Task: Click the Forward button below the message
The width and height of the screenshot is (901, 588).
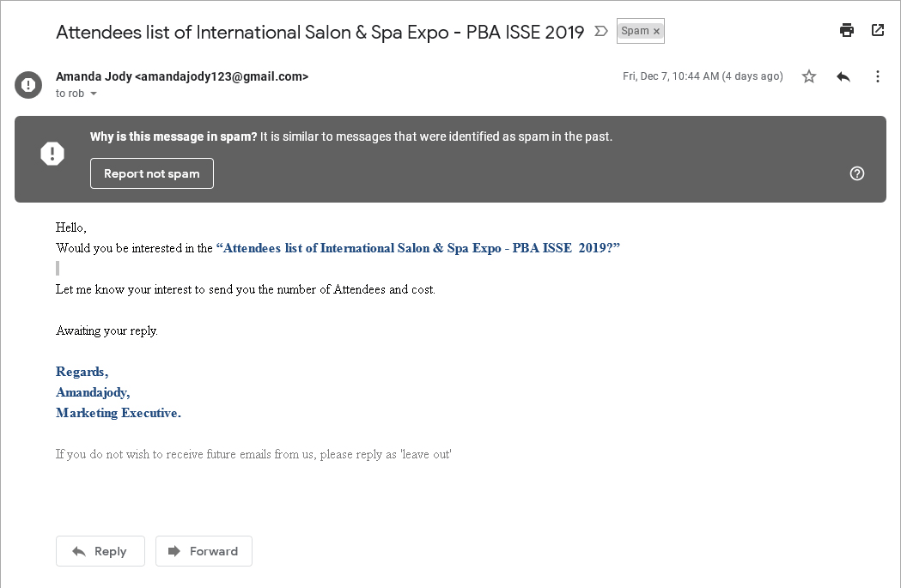Action: point(204,551)
